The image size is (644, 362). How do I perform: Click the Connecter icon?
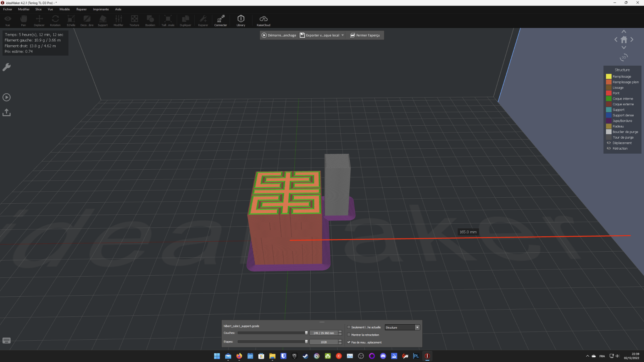click(221, 21)
